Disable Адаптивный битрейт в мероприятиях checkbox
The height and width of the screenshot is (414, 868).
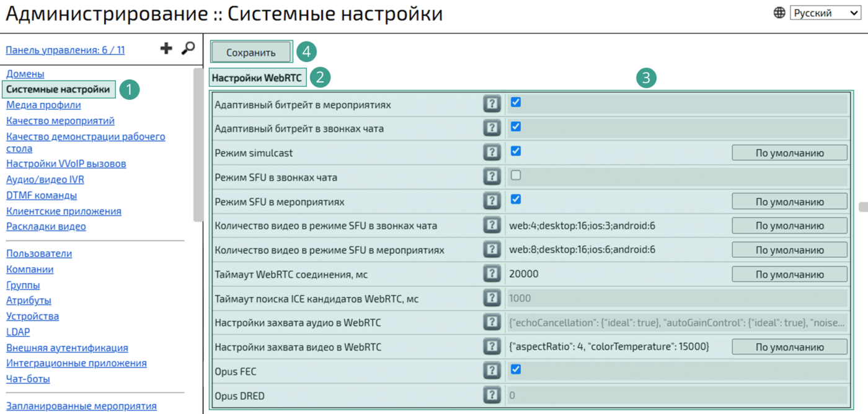pyautogui.click(x=515, y=102)
